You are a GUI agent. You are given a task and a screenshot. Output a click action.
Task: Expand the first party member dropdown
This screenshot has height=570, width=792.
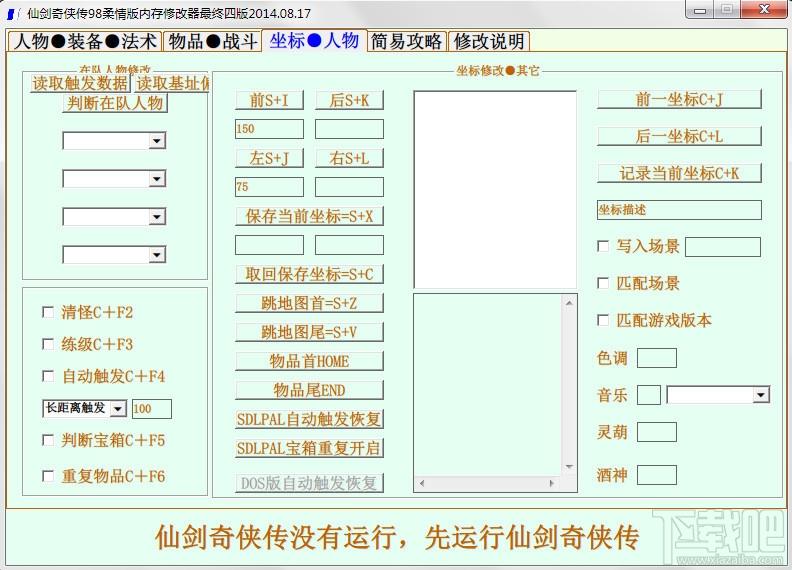pyautogui.click(x=157, y=140)
